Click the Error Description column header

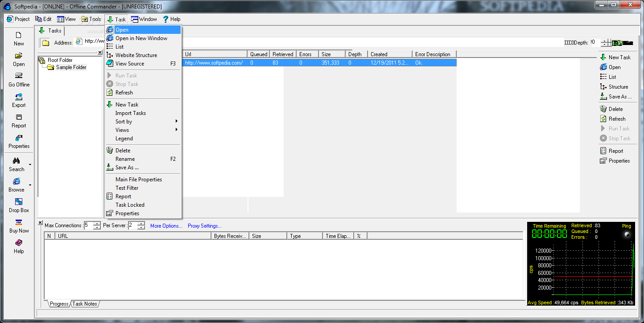tap(434, 54)
